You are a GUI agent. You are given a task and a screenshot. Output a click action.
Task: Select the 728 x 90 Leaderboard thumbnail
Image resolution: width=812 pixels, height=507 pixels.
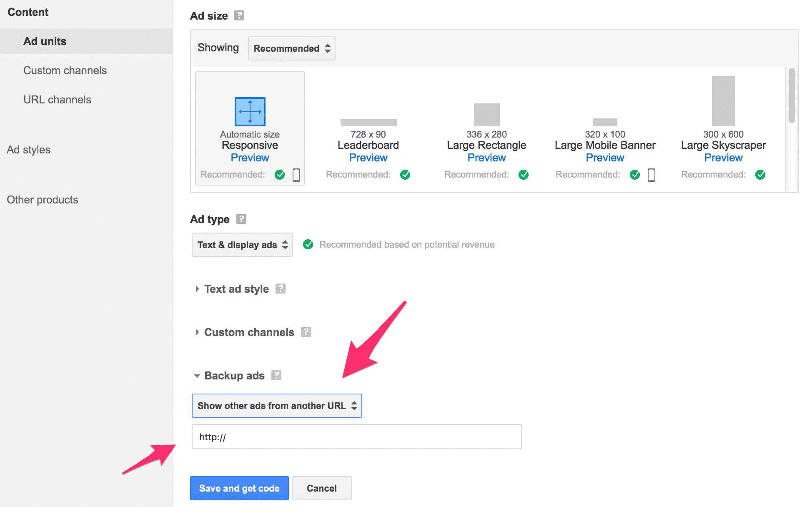(368, 122)
